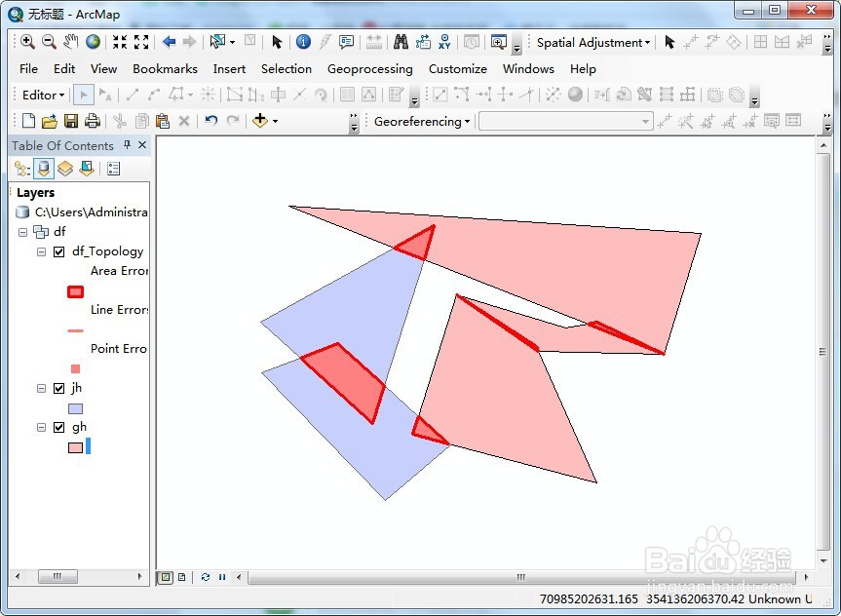Collapse gh layer legend

[x=41, y=427]
